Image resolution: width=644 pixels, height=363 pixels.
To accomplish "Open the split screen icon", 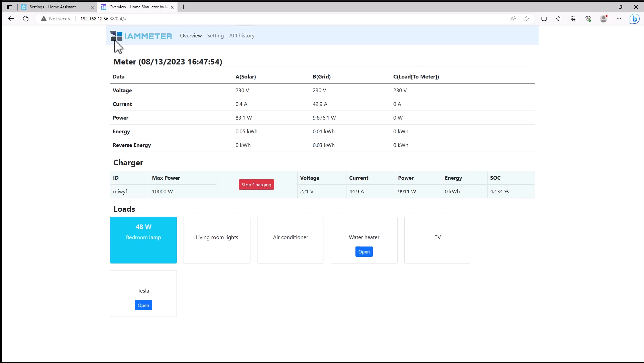I will pyautogui.click(x=544, y=19).
